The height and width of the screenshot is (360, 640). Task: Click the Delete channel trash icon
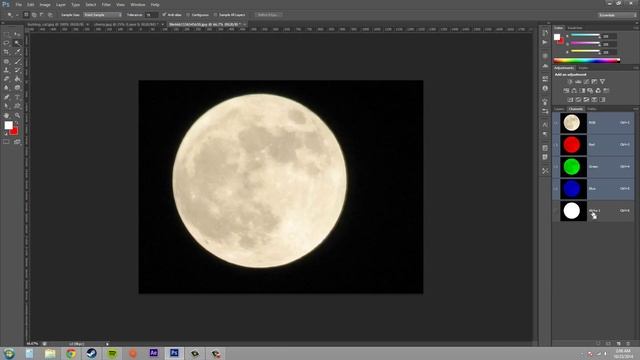628,344
